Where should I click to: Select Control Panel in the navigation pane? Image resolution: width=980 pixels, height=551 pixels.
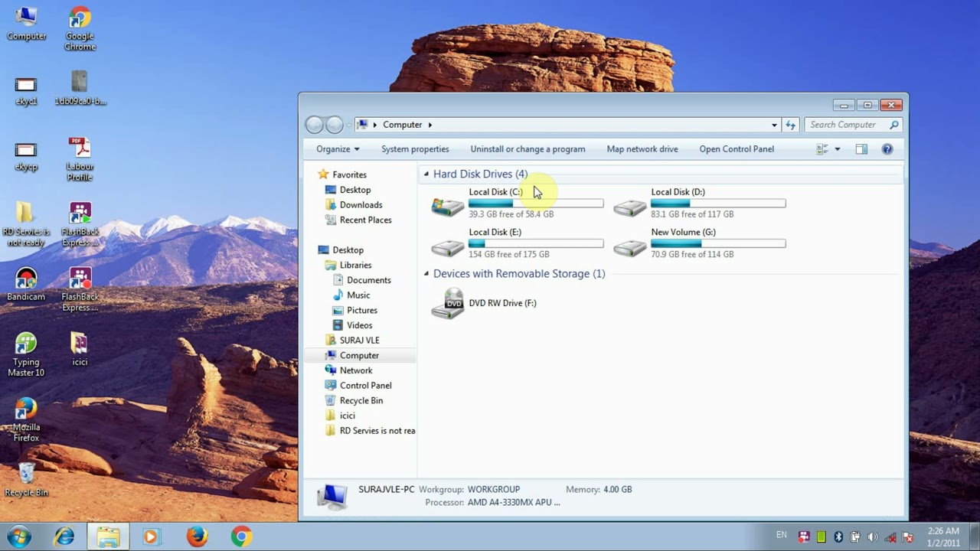click(365, 386)
